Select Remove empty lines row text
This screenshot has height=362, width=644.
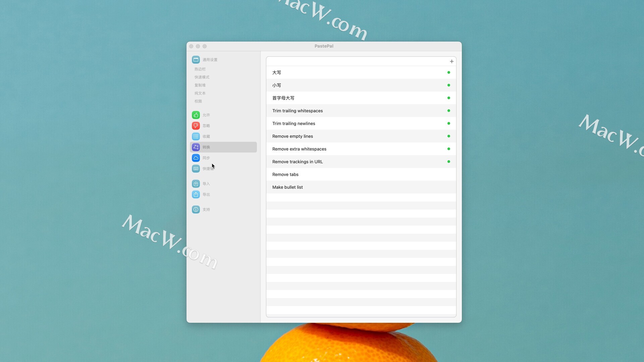pos(292,136)
